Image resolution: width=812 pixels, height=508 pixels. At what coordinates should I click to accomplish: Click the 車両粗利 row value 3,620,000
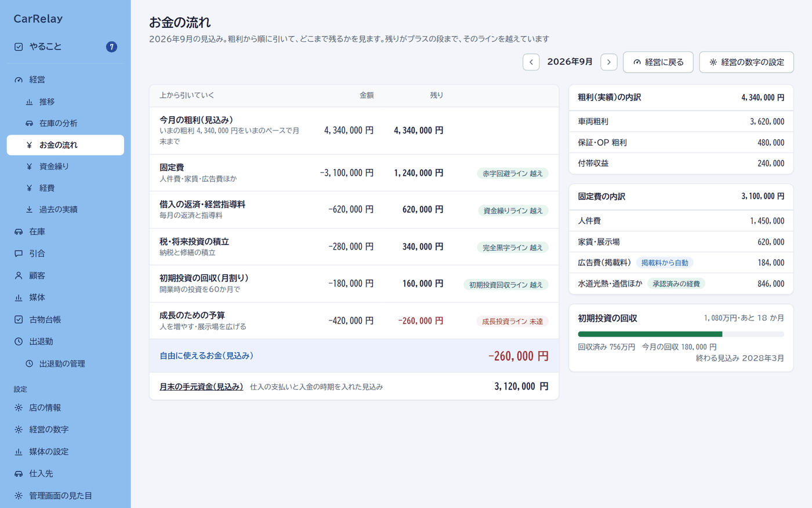[x=767, y=122]
